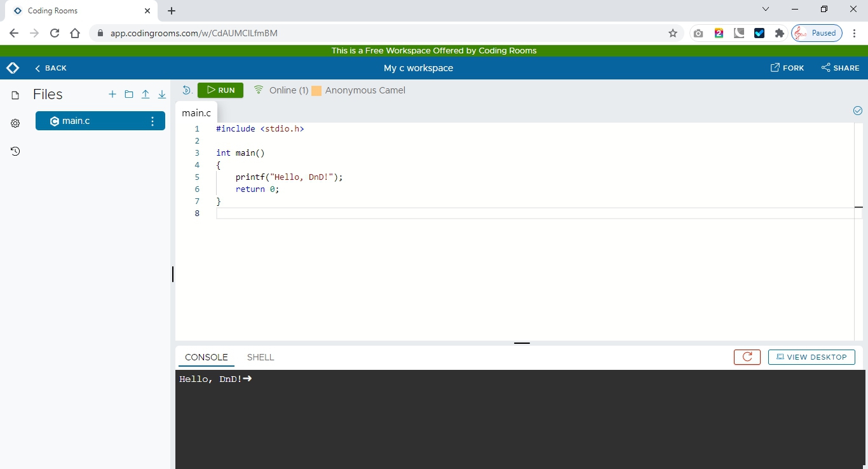
Task: Check the Online connection wifi icon
Action: coord(258,90)
